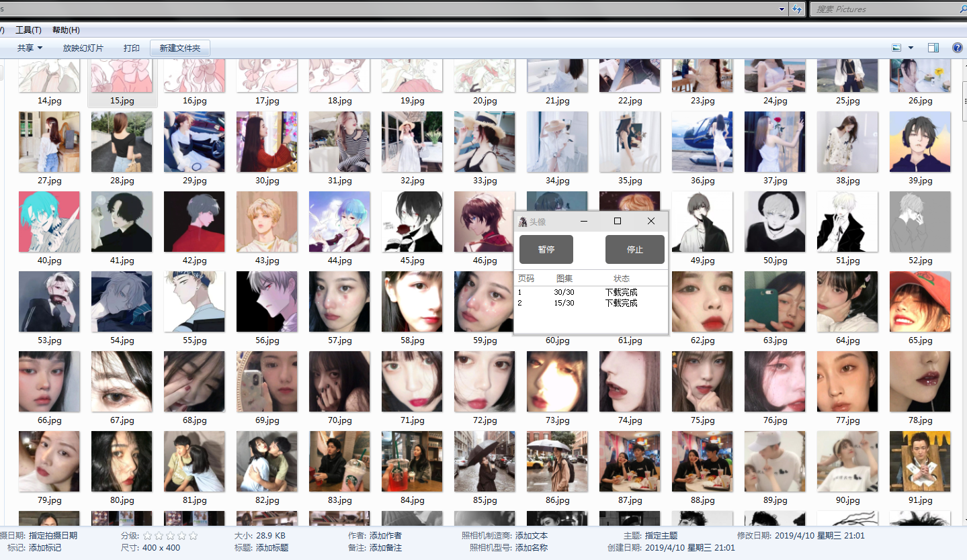Select thumbnail 78.jpg
Screen dimensions: 967x560
[x=921, y=381]
